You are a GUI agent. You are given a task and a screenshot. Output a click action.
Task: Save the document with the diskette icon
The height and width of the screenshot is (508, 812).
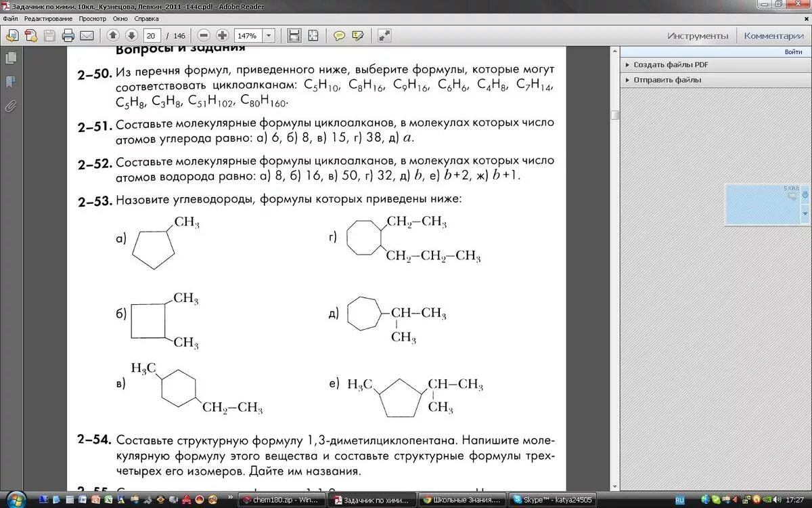pos(49,35)
